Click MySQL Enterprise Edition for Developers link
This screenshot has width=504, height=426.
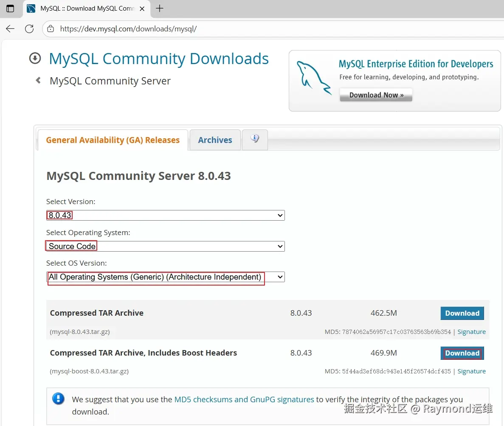click(x=416, y=64)
